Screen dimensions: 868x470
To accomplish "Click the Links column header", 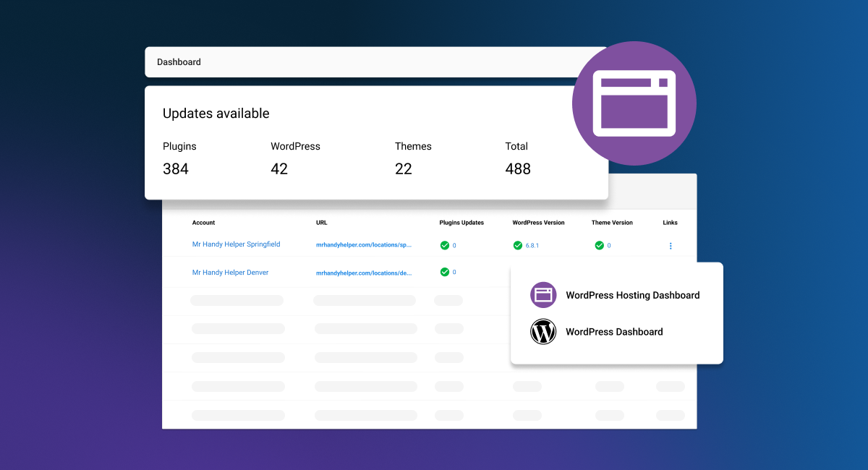I will (670, 223).
